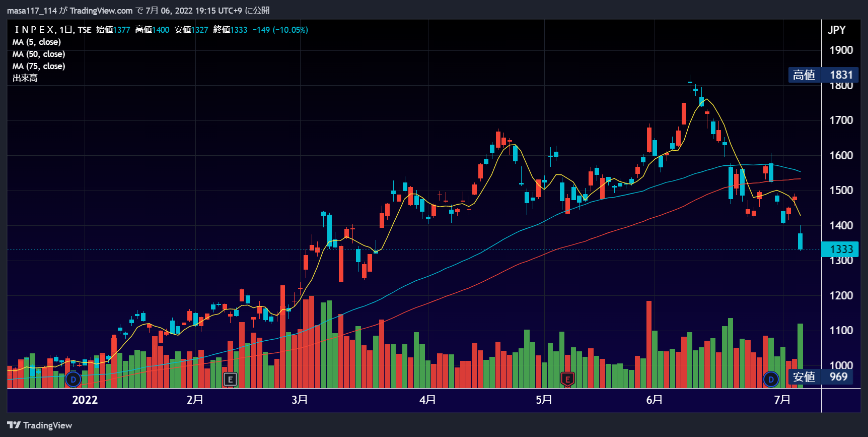
Task: Click the 6月 label on the time axis
Action: pyautogui.click(x=655, y=400)
